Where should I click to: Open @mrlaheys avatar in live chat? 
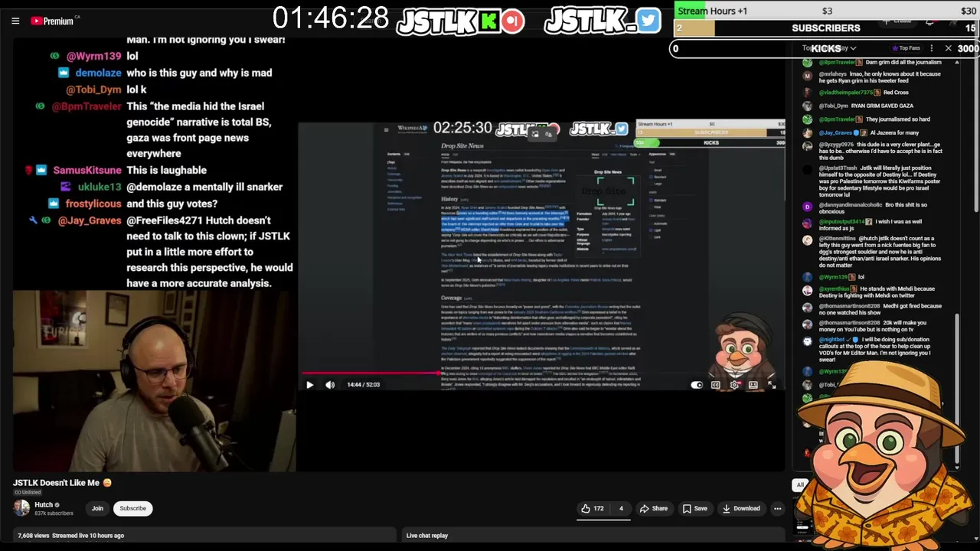(807, 76)
